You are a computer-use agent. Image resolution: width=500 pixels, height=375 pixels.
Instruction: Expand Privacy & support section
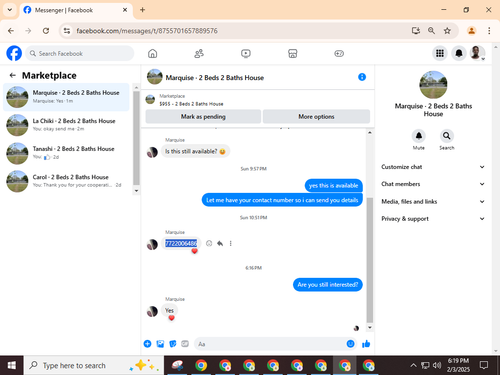433,219
